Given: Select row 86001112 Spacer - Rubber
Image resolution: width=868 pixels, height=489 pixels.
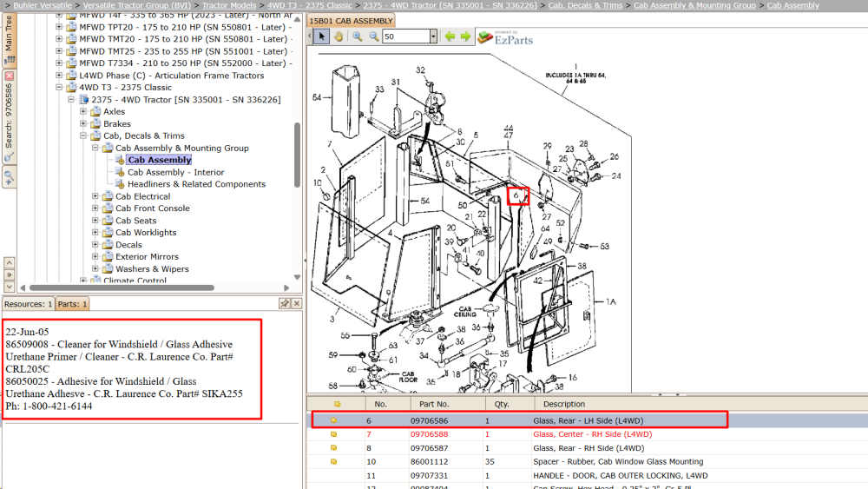Looking at the screenshot, I should click(588, 461).
